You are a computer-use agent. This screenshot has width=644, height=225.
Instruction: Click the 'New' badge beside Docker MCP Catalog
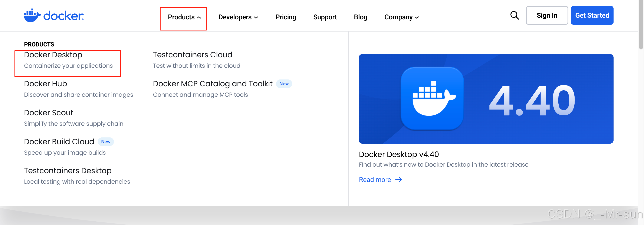click(x=284, y=84)
